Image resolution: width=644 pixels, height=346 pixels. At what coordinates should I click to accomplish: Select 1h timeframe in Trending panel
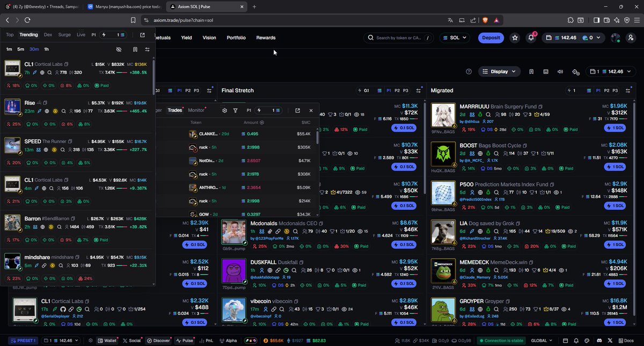click(x=46, y=49)
